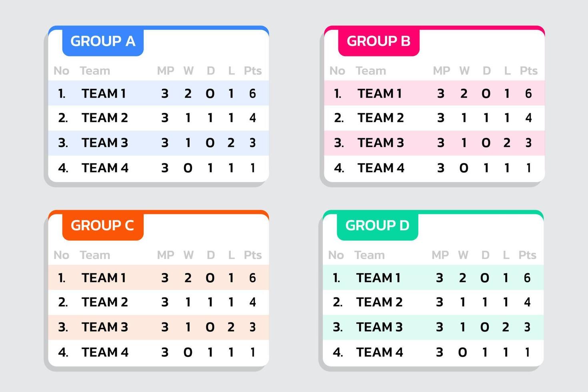Image resolution: width=588 pixels, height=392 pixels.
Task: Open the GROUP D green tab label
Action: pos(377,226)
